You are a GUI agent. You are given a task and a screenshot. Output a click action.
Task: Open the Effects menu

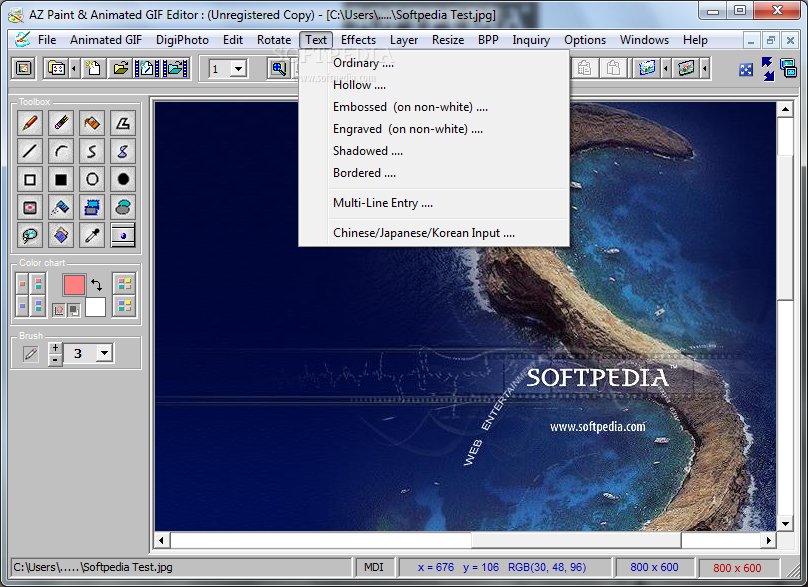(358, 40)
